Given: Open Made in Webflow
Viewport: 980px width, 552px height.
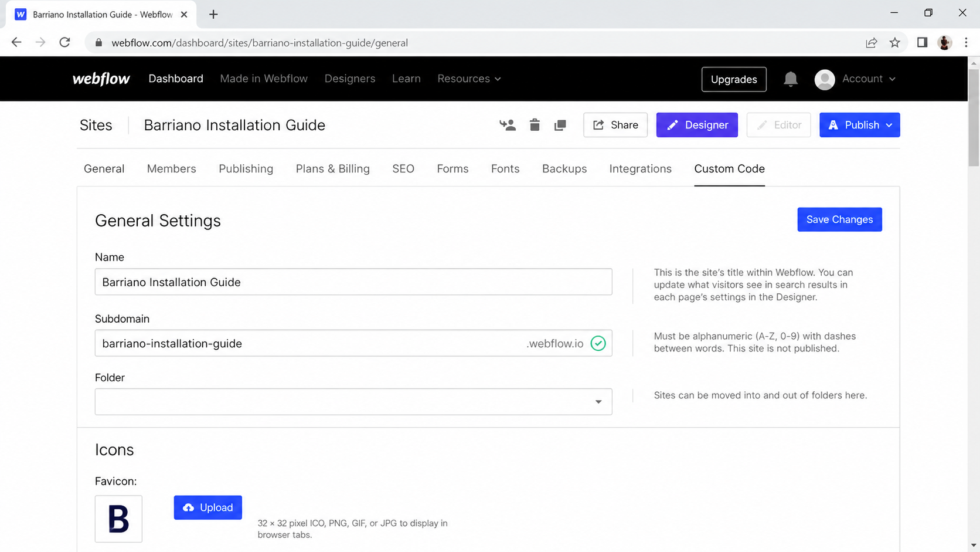Looking at the screenshot, I should 264,79.
